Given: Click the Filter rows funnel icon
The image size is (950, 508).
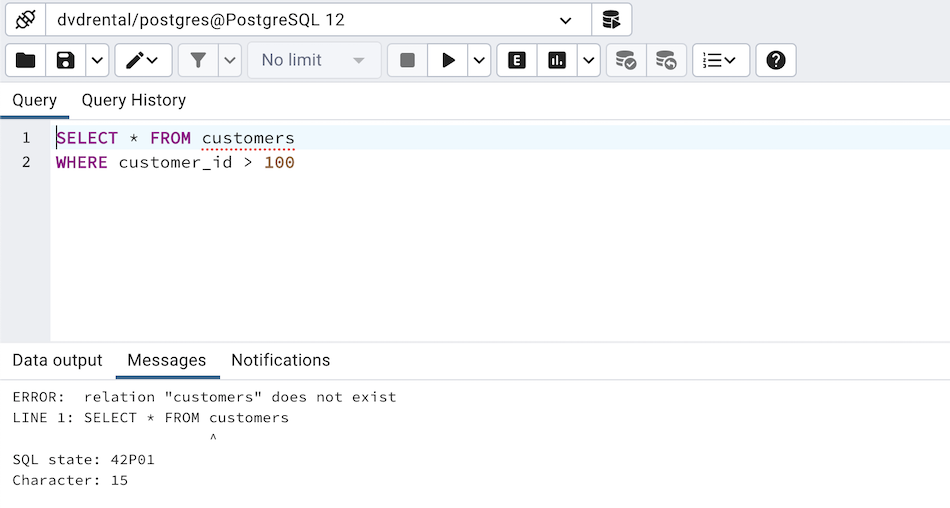Looking at the screenshot, I should point(198,60).
